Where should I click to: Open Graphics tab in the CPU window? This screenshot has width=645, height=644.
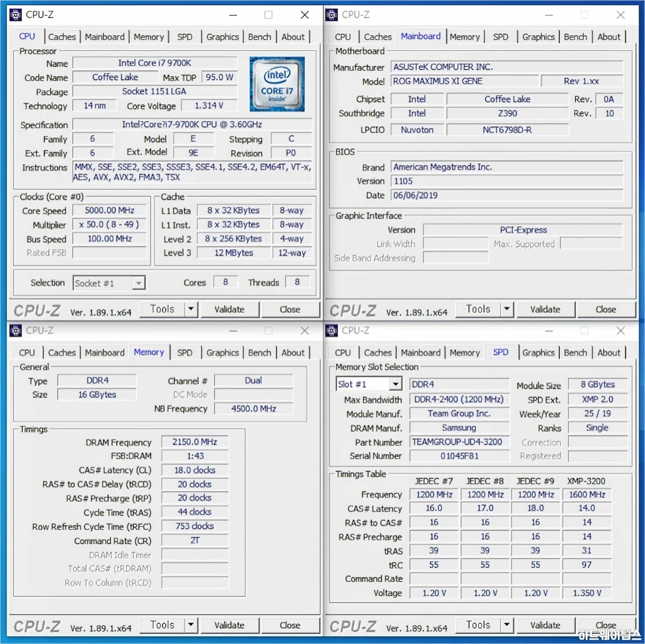[222, 37]
